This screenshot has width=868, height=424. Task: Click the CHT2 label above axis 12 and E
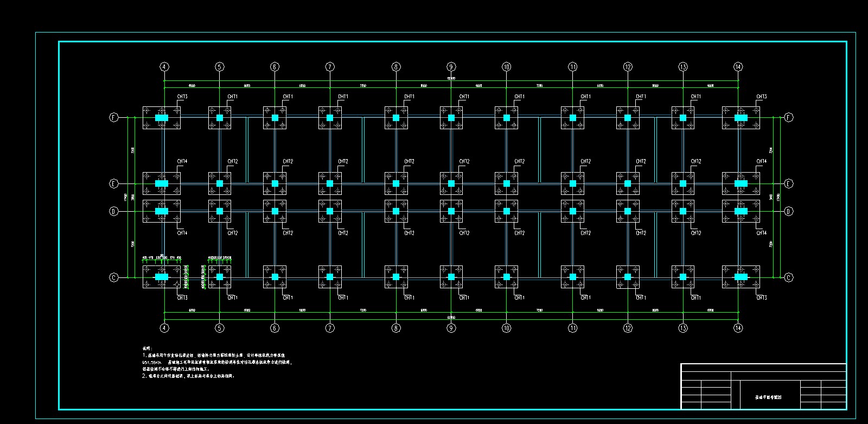[x=641, y=161]
